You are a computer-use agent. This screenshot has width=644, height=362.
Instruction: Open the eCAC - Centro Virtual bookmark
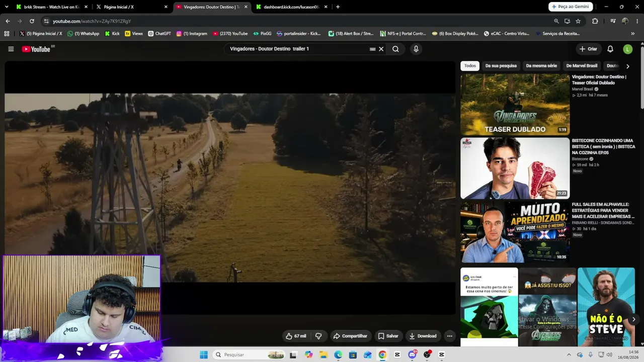click(507, 34)
